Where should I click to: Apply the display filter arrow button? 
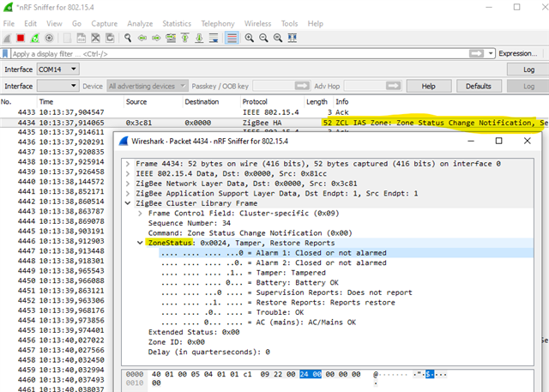[476, 53]
